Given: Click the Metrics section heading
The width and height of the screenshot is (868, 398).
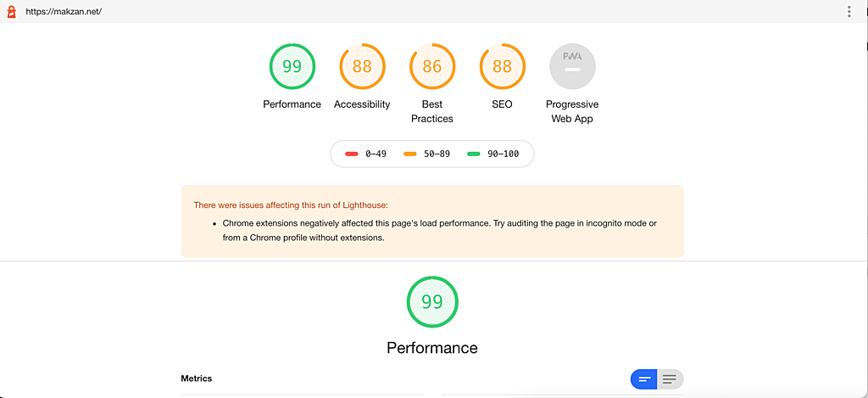Looking at the screenshot, I should [197, 378].
